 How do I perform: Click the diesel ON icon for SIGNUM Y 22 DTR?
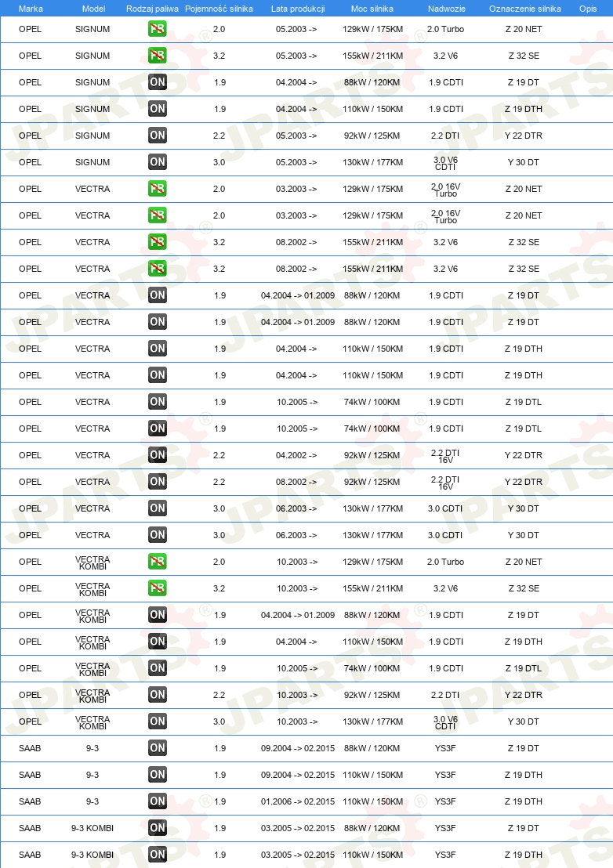[158, 135]
